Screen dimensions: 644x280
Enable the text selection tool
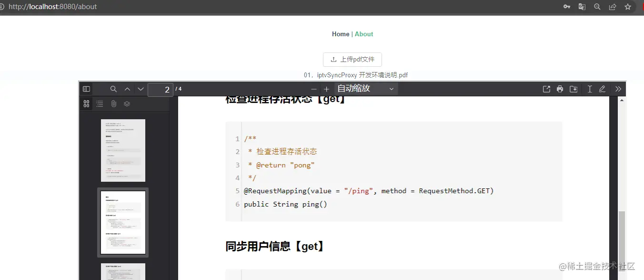point(589,89)
